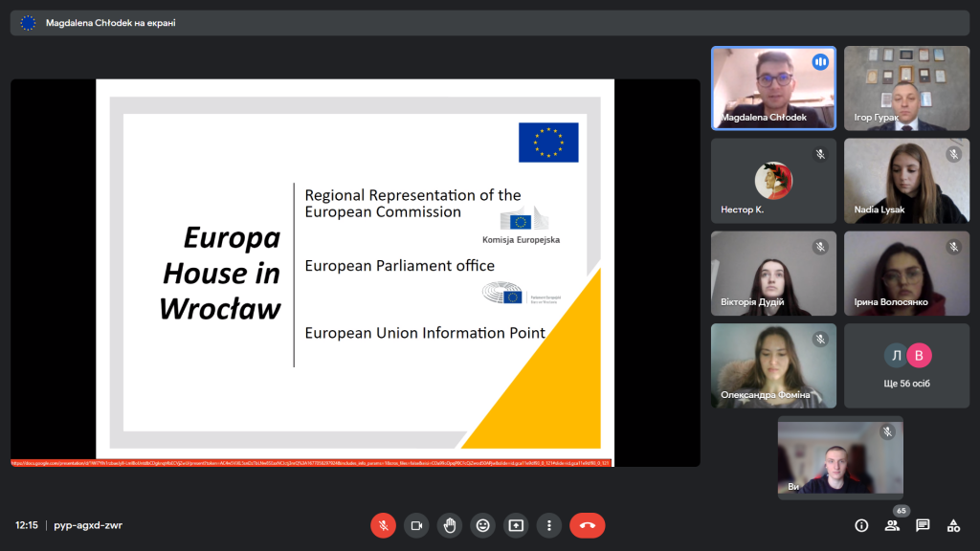The width and height of the screenshot is (980, 551).
Task: Click the Ігор Гурак video tile
Action: coord(906,88)
